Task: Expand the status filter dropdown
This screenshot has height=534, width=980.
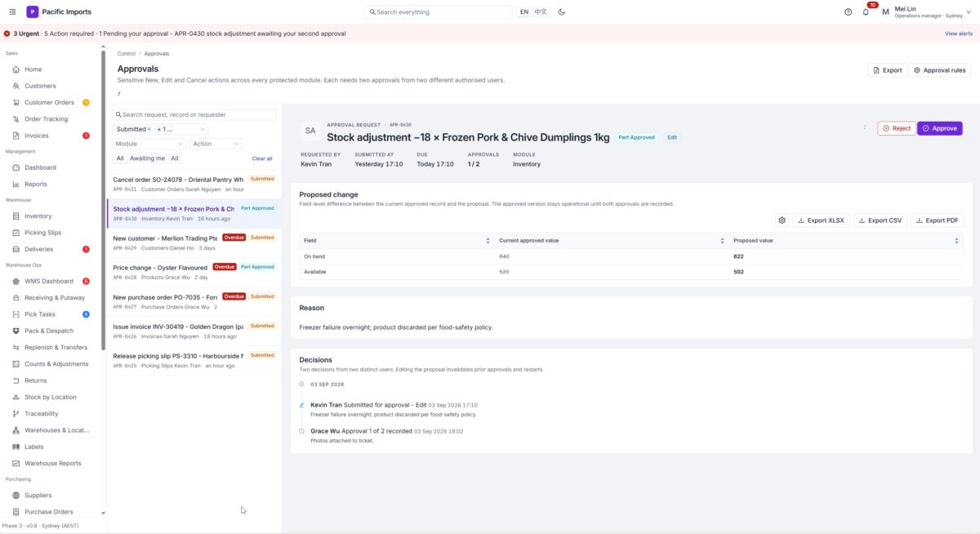Action: tap(202, 129)
